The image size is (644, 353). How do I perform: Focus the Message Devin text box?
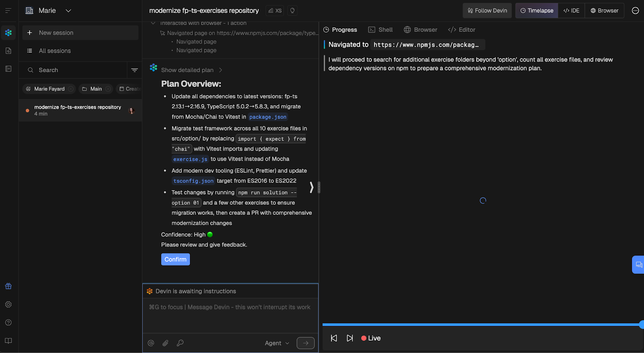coord(230,316)
